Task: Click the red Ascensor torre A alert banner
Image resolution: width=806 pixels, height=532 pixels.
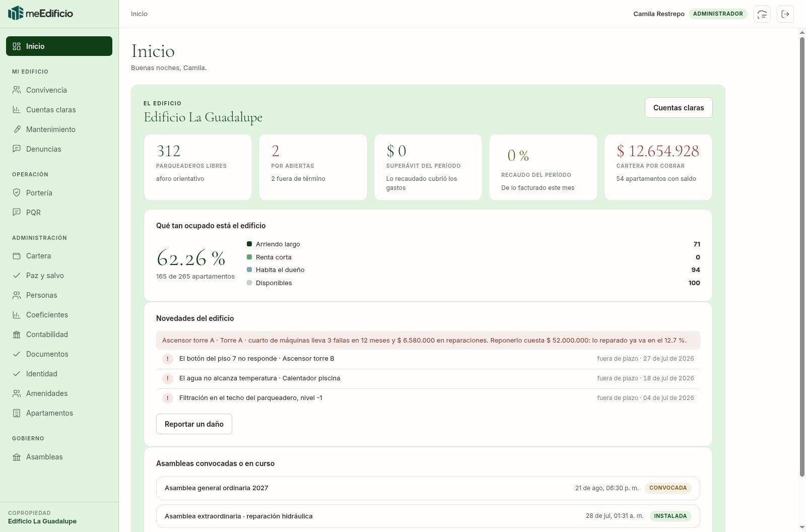Action: [428, 341]
